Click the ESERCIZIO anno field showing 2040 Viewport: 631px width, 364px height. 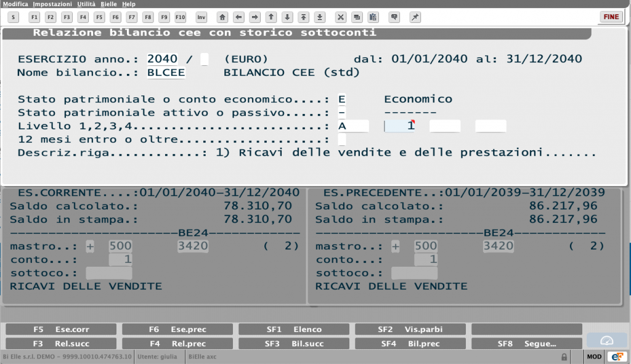[162, 59]
